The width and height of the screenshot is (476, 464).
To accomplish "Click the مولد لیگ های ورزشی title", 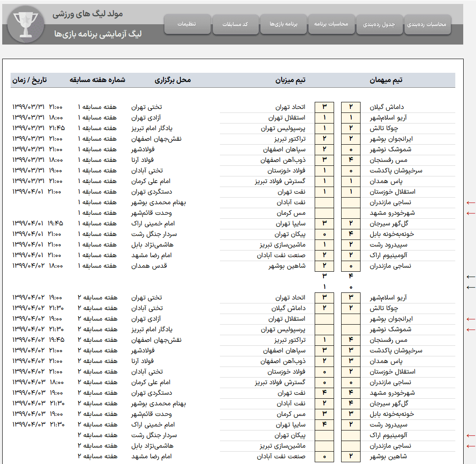I will click(88, 14).
